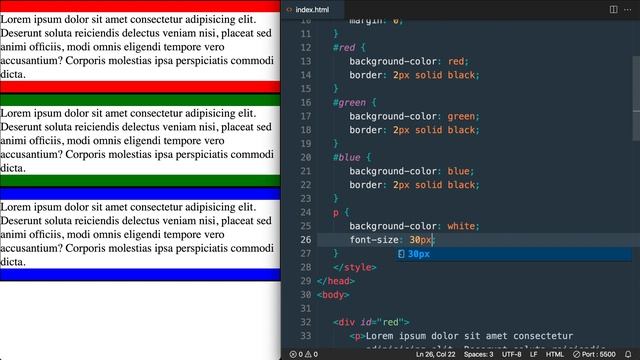Open HTML language mode selector
Viewport: 640px width, 360px height.
pos(555,354)
